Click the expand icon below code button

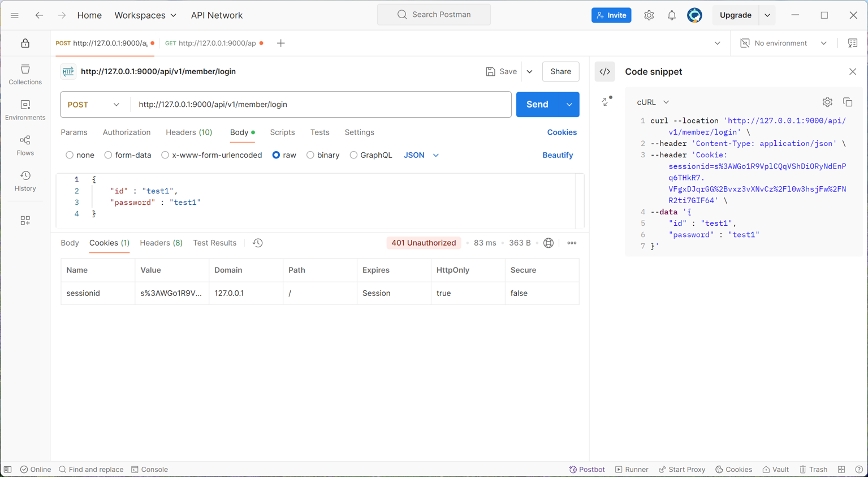tap(607, 102)
